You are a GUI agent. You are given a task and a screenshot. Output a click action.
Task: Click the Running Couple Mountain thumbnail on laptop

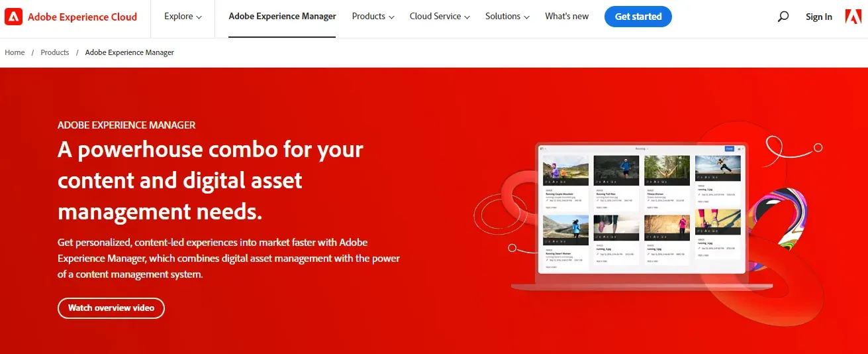(565, 170)
